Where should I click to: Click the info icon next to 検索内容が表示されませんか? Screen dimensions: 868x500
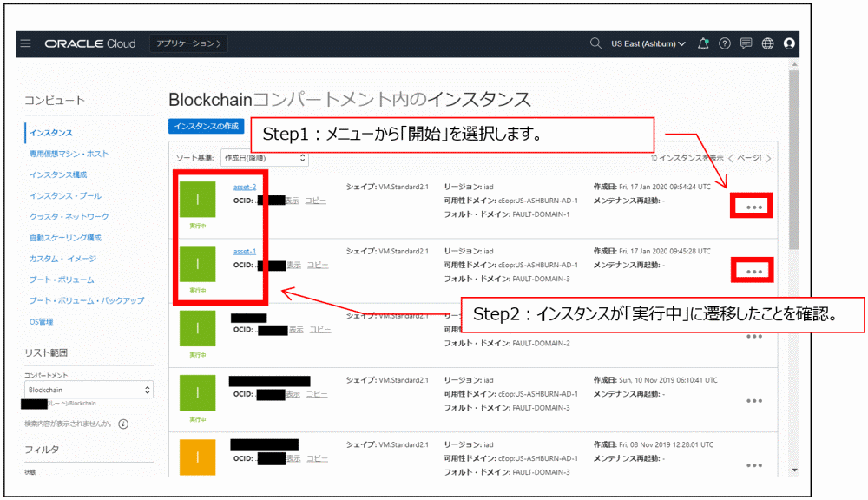coord(123,424)
